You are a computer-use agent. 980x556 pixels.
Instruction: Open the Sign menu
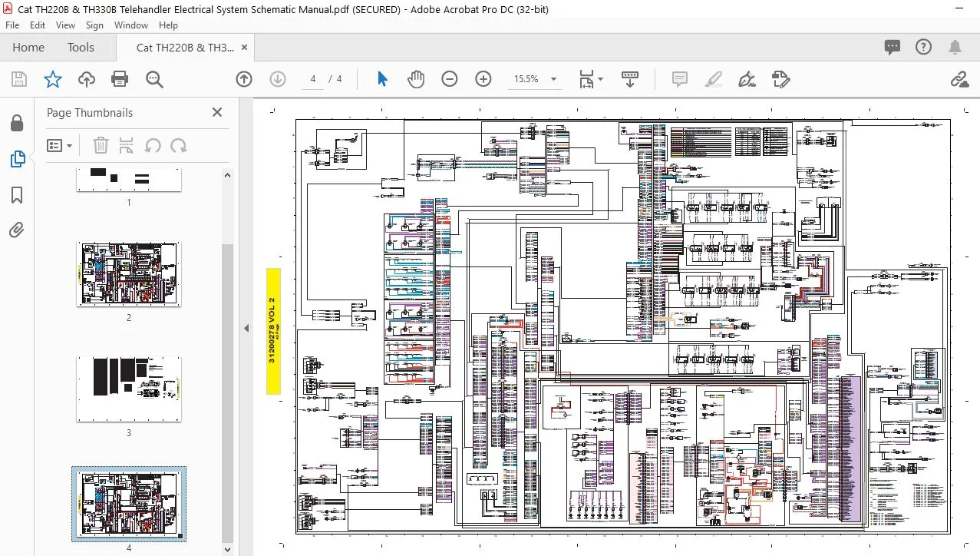click(94, 25)
